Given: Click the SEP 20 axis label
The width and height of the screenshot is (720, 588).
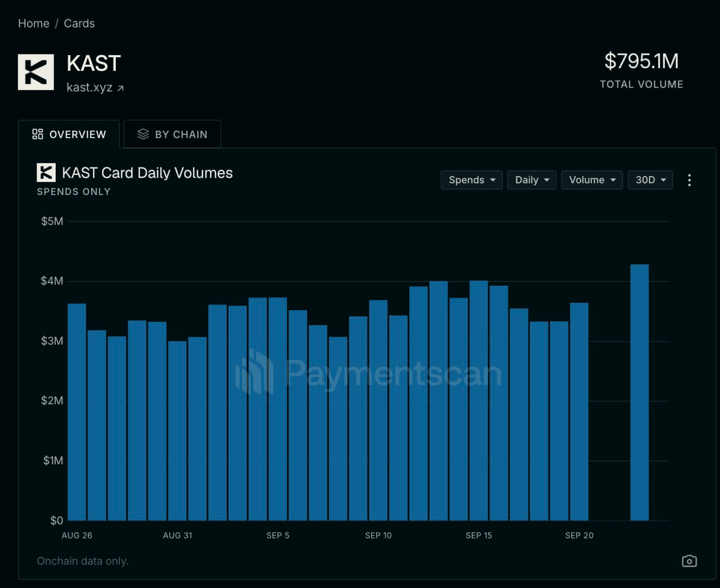Looking at the screenshot, I should click(579, 536).
